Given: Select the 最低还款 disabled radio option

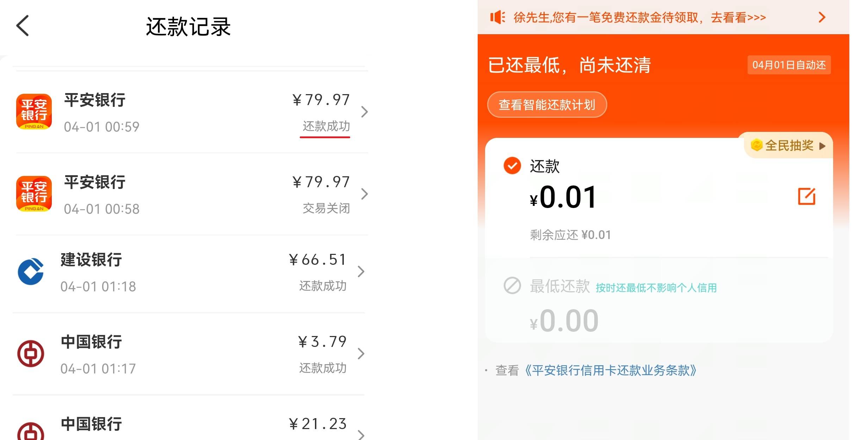Looking at the screenshot, I should [x=512, y=286].
